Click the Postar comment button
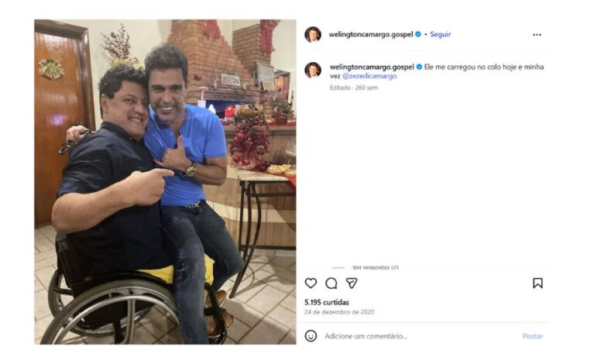 [x=532, y=336]
